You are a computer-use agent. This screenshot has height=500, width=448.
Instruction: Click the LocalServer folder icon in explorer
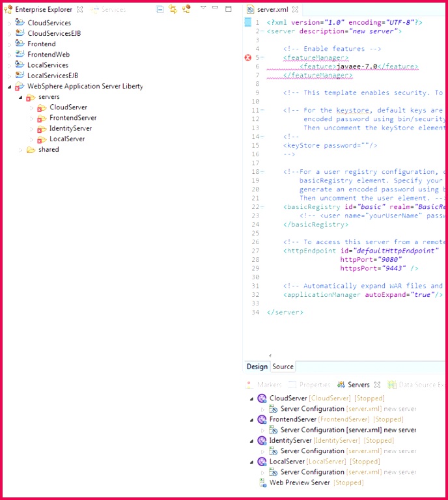[42, 139]
